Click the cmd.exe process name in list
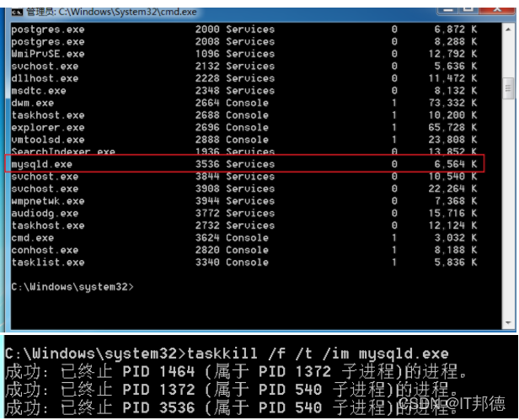 pyautogui.click(x=32, y=237)
